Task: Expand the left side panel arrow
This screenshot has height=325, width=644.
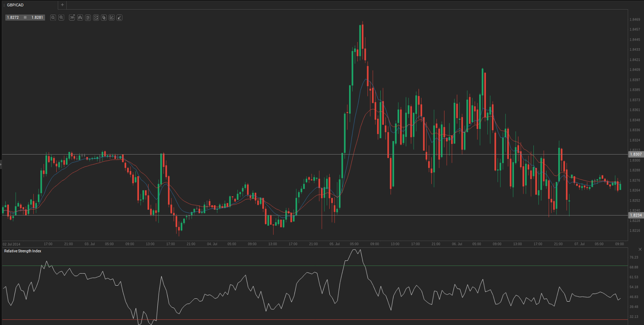Action: click(1, 164)
